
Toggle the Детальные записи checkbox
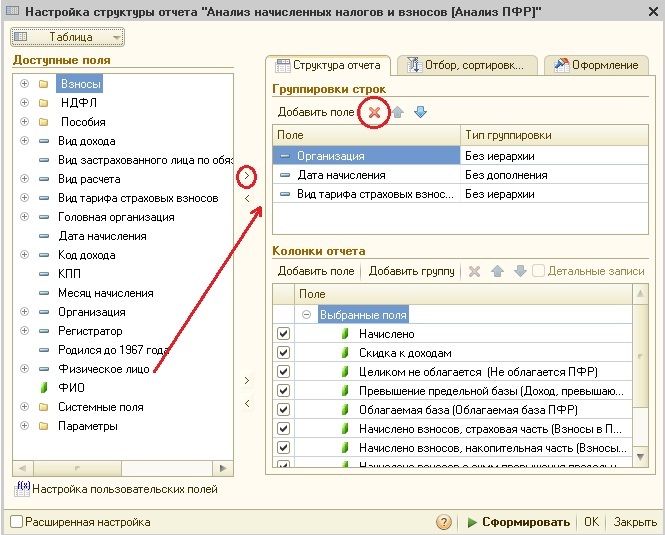pyautogui.click(x=538, y=271)
